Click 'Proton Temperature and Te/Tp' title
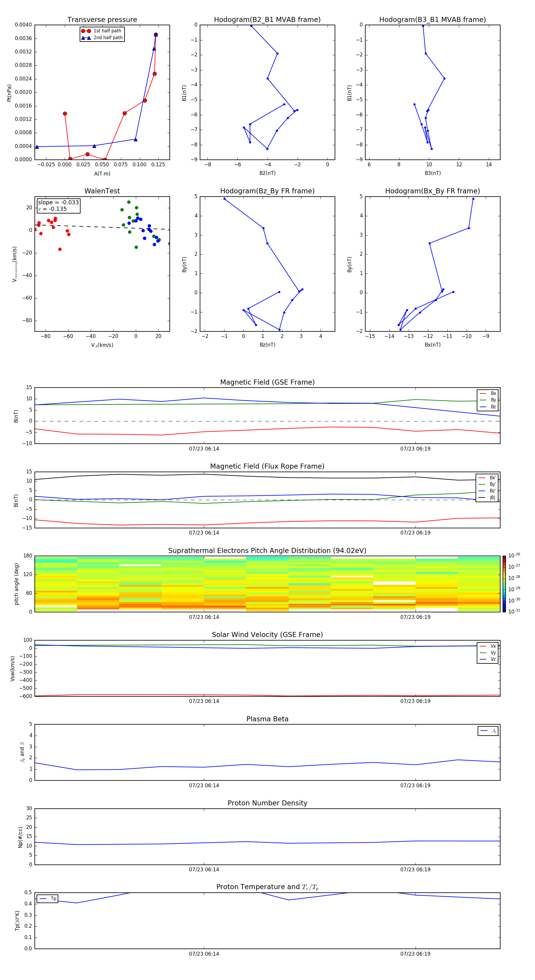 coord(267,887)
